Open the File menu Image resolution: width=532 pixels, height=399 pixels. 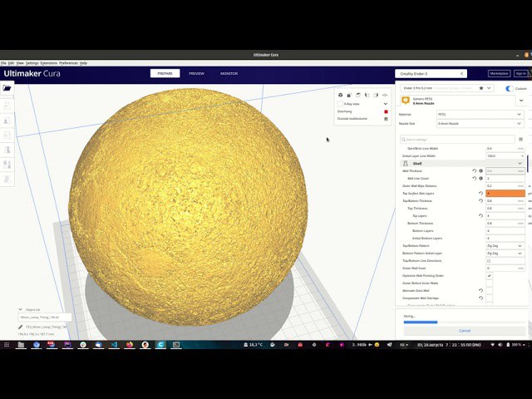(x=3, y=63)
